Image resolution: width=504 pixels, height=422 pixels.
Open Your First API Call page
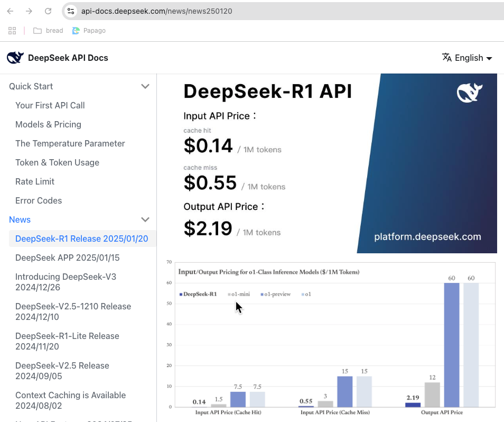[50, 106]
